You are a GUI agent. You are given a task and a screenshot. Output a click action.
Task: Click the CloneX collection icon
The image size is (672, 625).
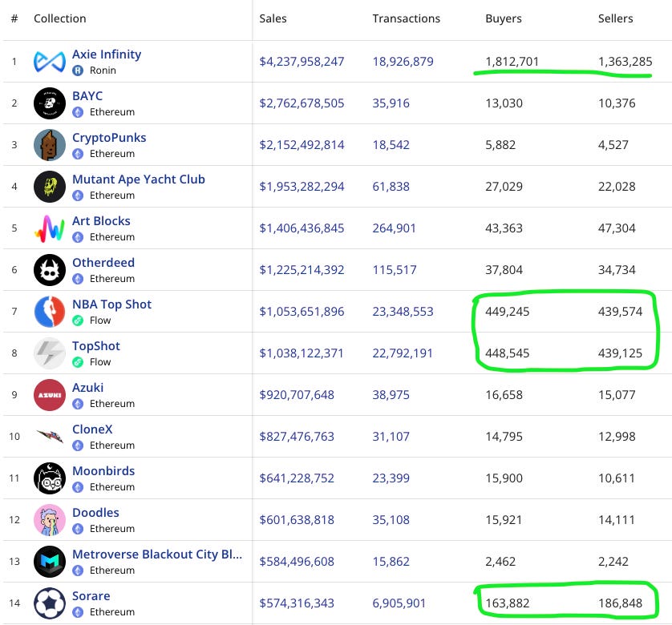50,436
